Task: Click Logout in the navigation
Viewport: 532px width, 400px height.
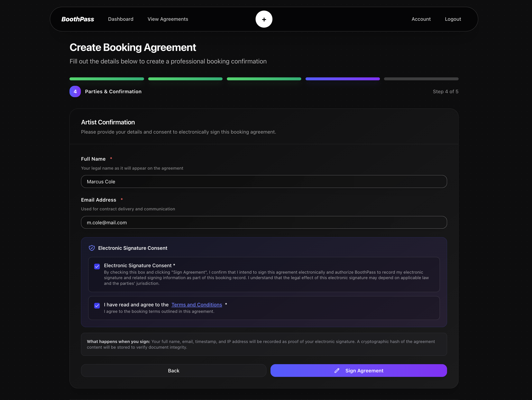Action: 453,19
